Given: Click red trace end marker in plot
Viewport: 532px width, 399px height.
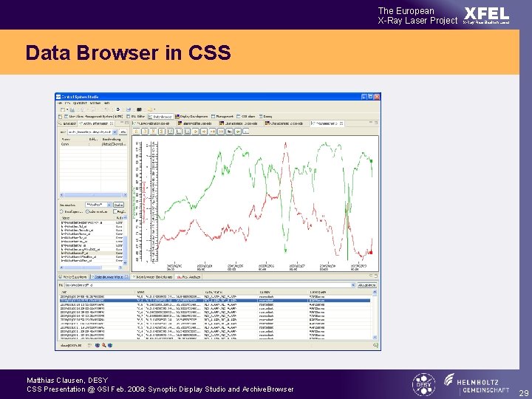Looking at the screenshot, I should (371, 253).
